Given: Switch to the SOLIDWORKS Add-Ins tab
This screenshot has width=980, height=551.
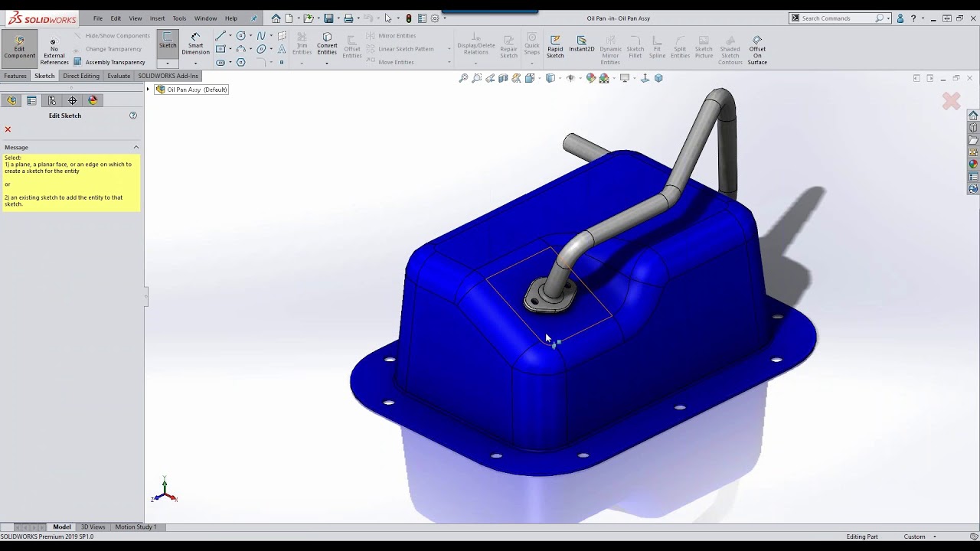Looking at the screenshot, I should [168, 76].
